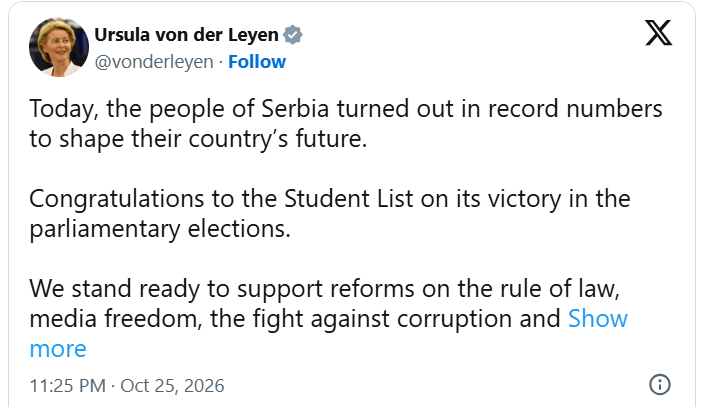The width and height of the screenshot is (701, 407).
Task: Click the @vonderleyen handle
Action: pos(154,62)
